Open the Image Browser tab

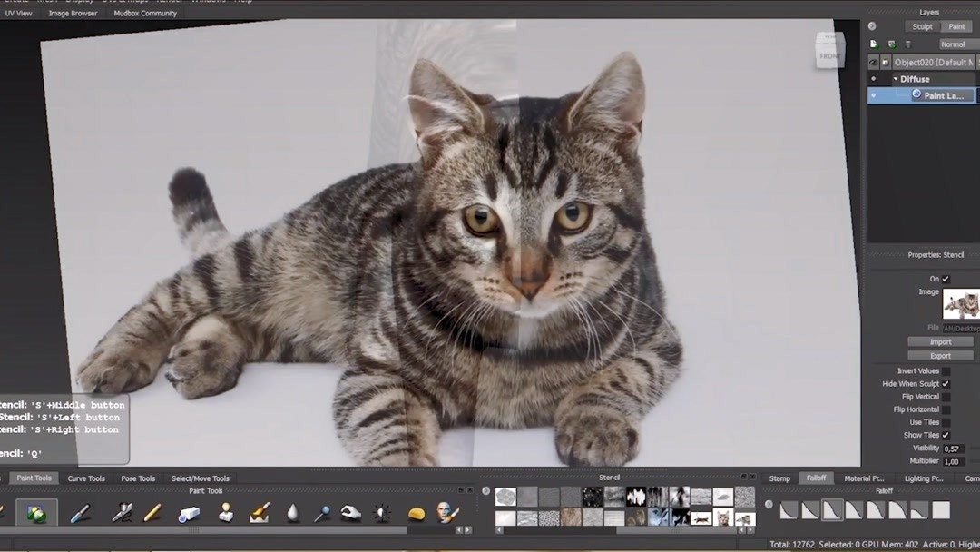(72, 12)
